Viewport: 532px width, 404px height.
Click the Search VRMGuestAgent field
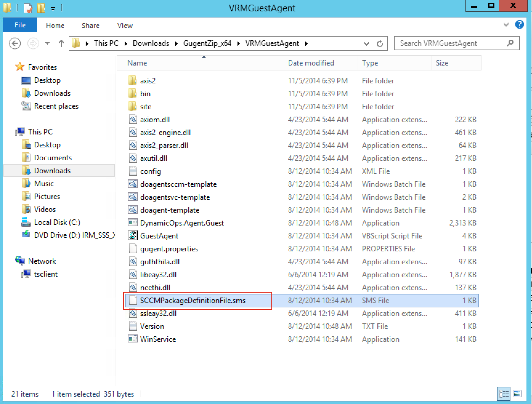451,43
